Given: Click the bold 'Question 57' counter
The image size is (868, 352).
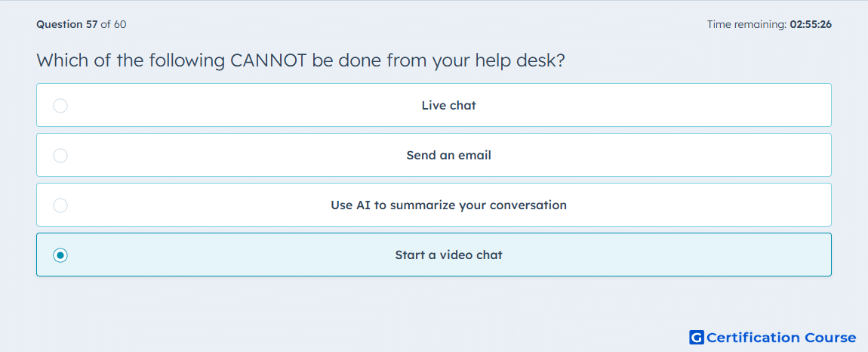Looking at the screenshot, I should (67, 24).
